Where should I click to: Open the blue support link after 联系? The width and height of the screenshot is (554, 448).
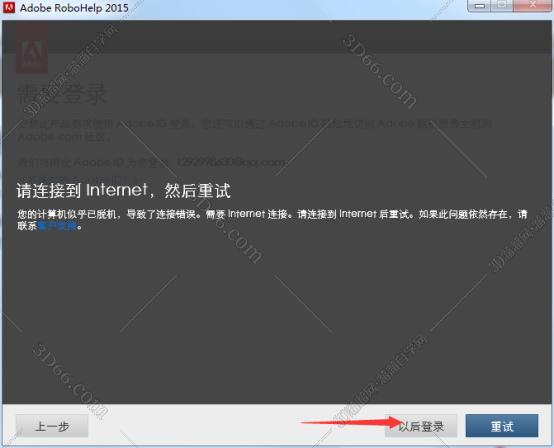click(57, 226)
